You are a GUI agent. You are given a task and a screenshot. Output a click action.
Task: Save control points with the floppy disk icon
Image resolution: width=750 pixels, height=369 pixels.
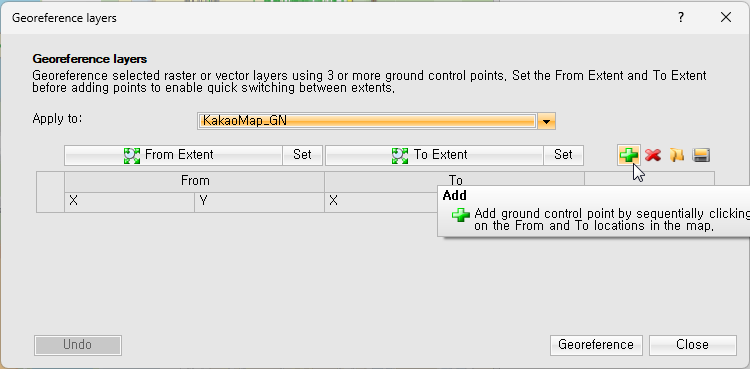(x=701, y=155)
